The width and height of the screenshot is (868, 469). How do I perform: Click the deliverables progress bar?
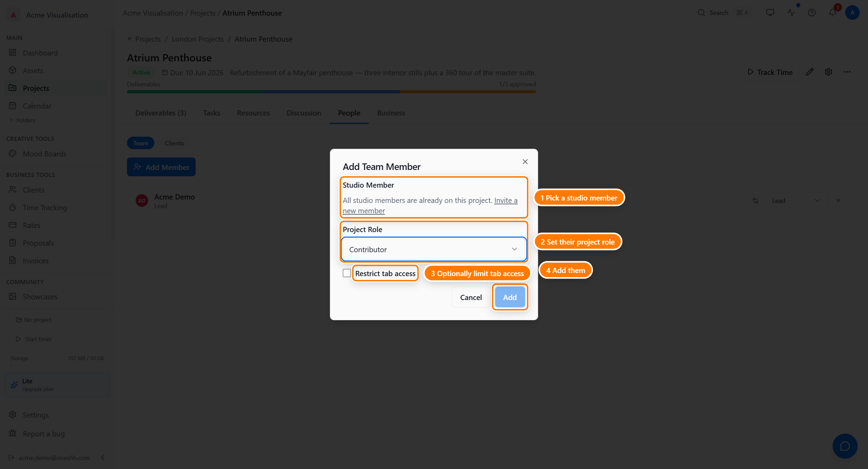(x=331, y=92)
